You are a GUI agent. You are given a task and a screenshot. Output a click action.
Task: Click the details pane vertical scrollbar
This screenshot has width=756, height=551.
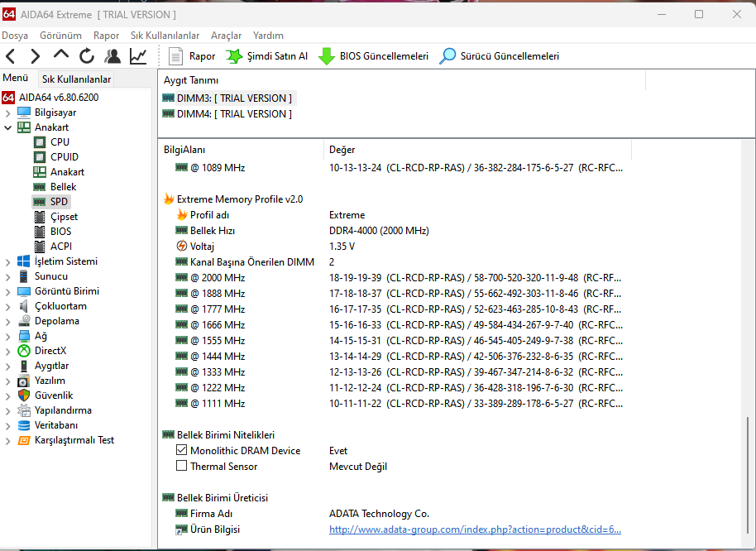pos(748,474)
